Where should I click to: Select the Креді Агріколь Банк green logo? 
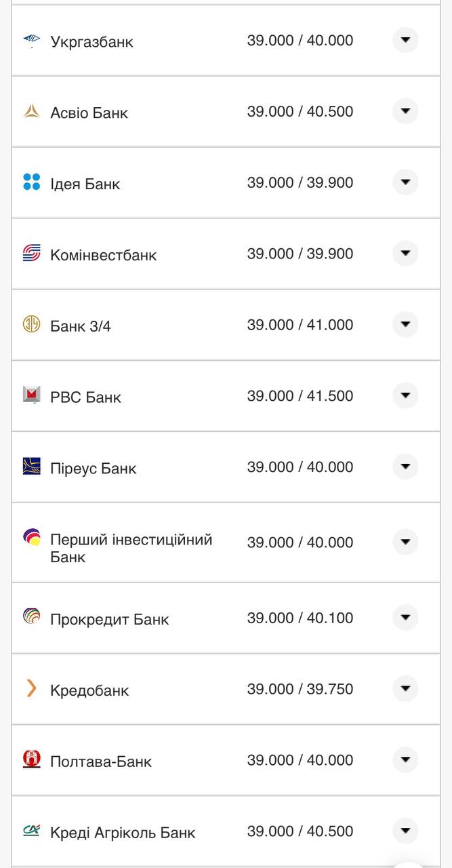30,831
